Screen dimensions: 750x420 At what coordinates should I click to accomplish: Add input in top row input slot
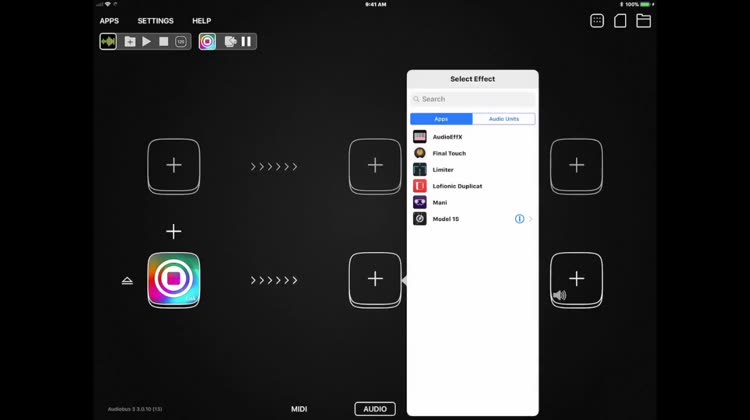[174, 166]
